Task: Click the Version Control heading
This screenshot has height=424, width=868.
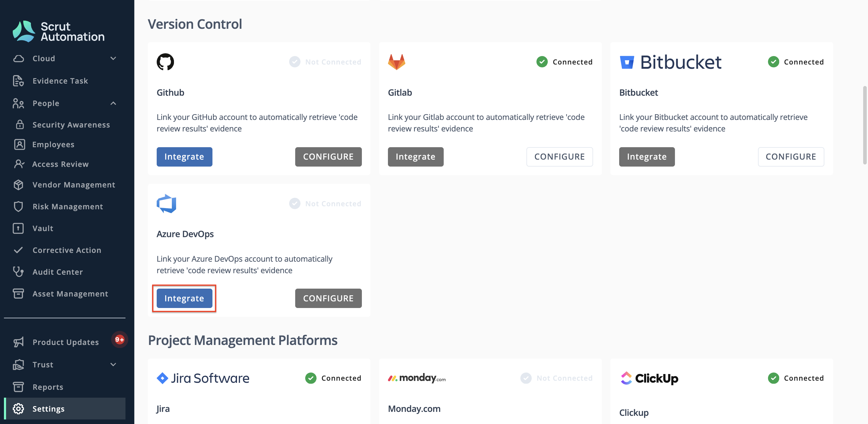Action: (195, 24)
